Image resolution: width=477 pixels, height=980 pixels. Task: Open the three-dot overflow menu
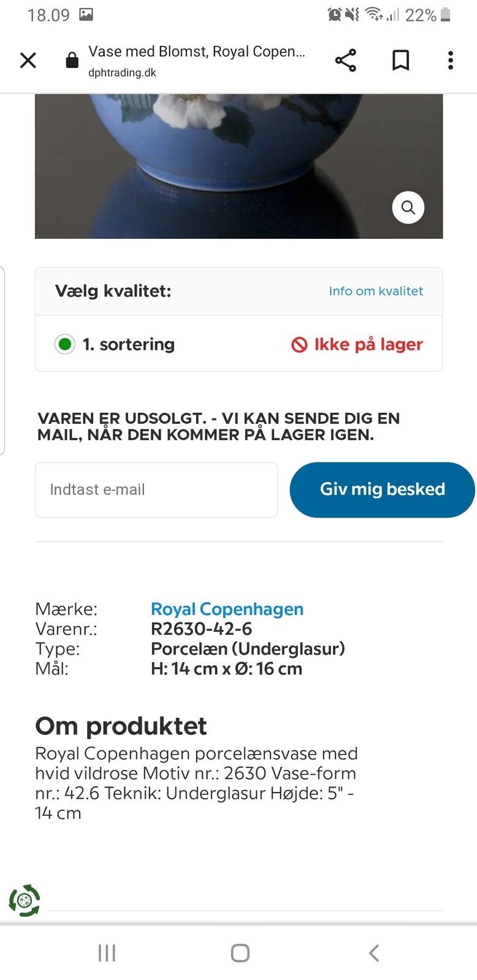pyautogui.click(x=451, y=61)
